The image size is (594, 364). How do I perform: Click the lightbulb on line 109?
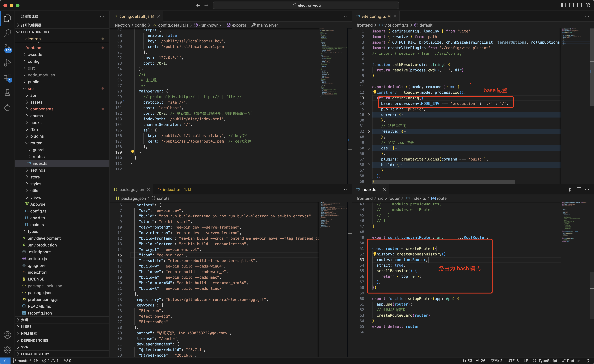pyautogui.click(x=132, y=152)
